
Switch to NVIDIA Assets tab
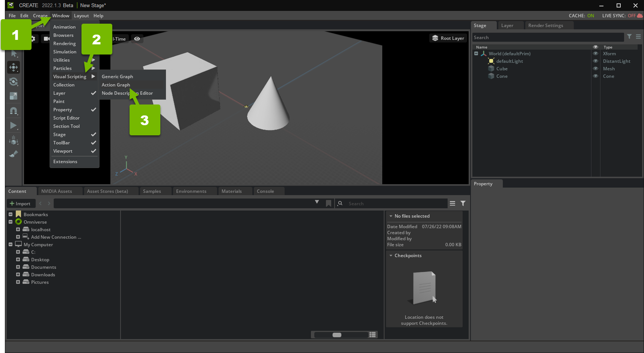(57, 191)
